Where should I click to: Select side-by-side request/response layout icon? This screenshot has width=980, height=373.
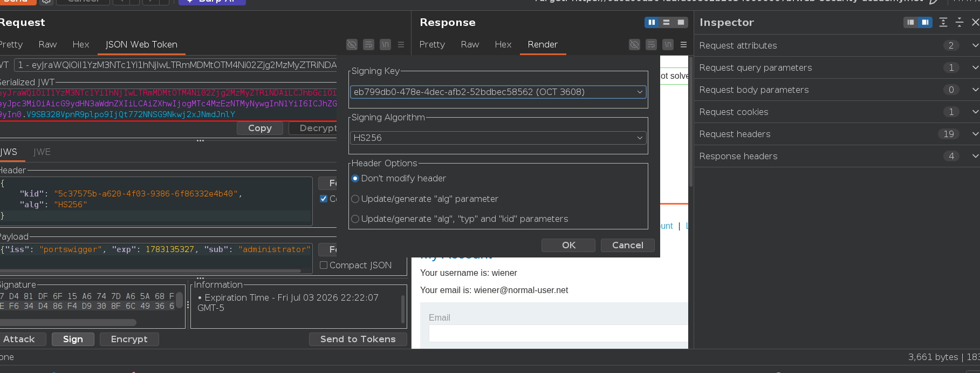click(652, 22)
